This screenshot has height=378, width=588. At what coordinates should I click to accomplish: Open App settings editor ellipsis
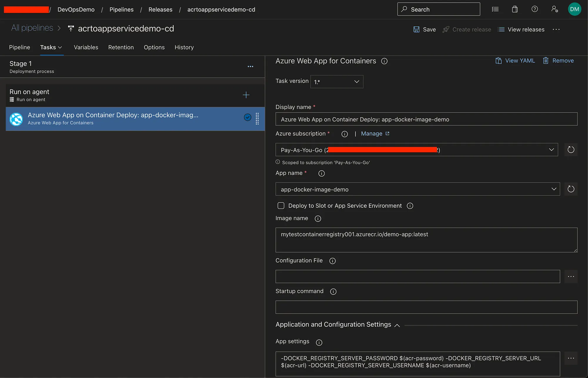pos(571,358)
